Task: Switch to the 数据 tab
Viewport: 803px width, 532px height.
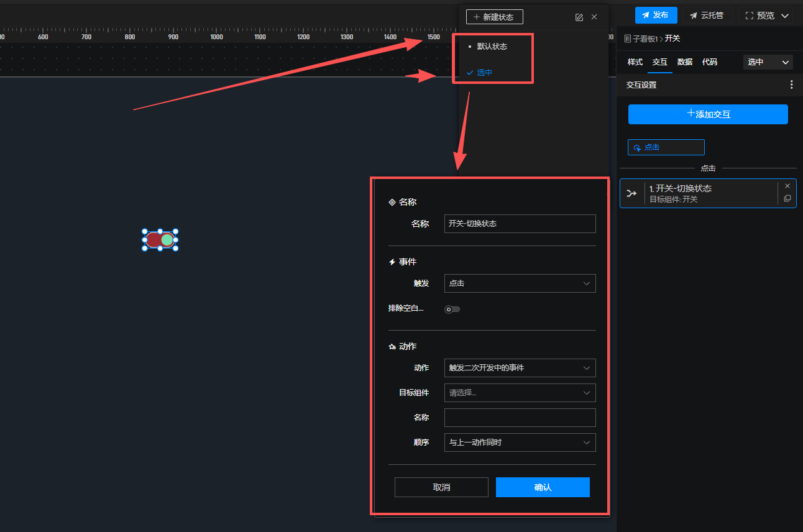Action: click(684, 62)
